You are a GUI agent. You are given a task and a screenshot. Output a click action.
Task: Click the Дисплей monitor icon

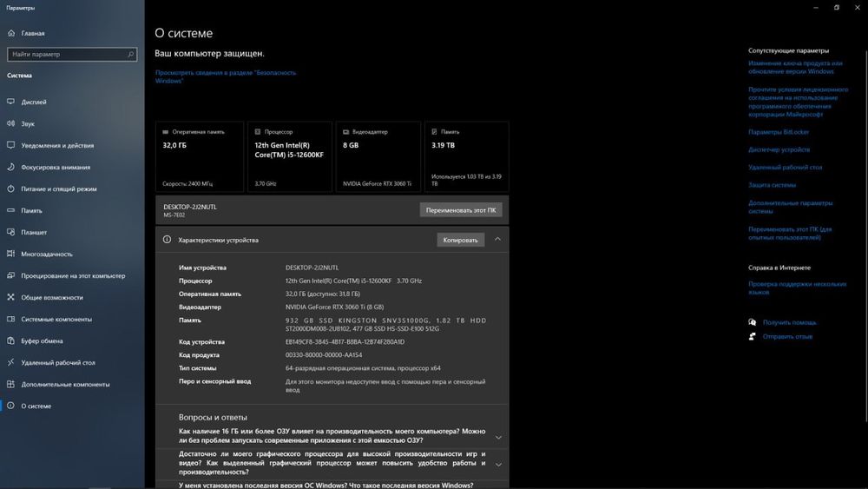point(11,102)
